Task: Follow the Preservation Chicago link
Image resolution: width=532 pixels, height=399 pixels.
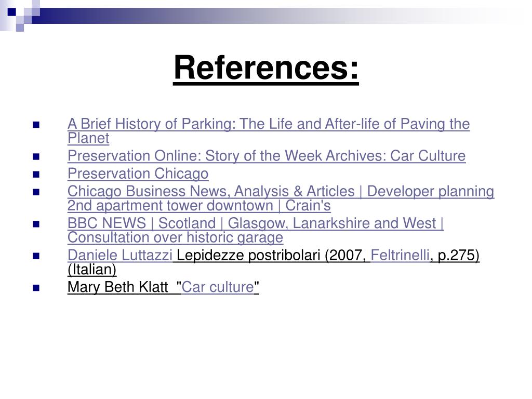Action: click(138, 174)
